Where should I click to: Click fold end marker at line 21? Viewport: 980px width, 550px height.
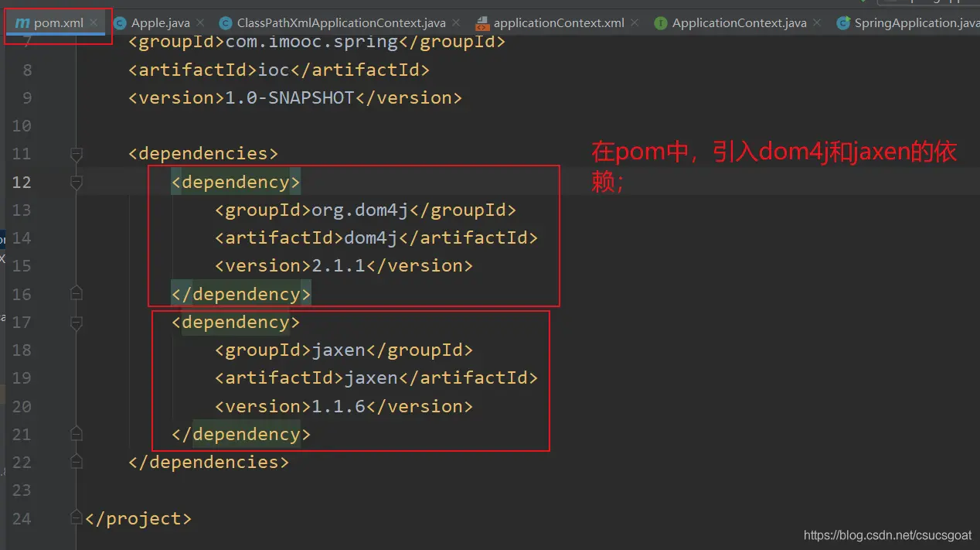[76, 434]
